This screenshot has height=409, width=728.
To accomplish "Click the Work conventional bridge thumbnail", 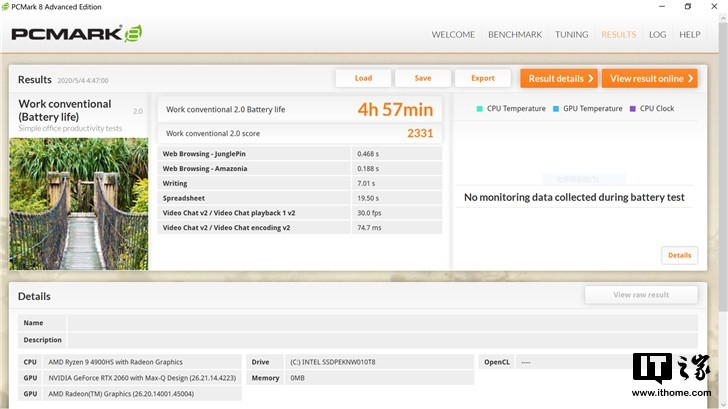I will click(x=79, y=203).
